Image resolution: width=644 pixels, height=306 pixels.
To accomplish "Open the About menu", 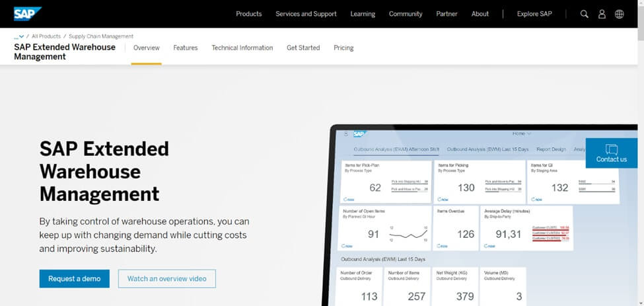I will pos(480,14).
